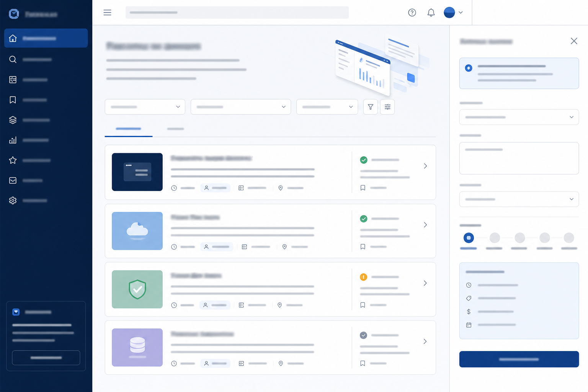Screen dimensions: 588x392
Task: Open the upper dropdown in the right panel
Action: (x=519, y=117)
